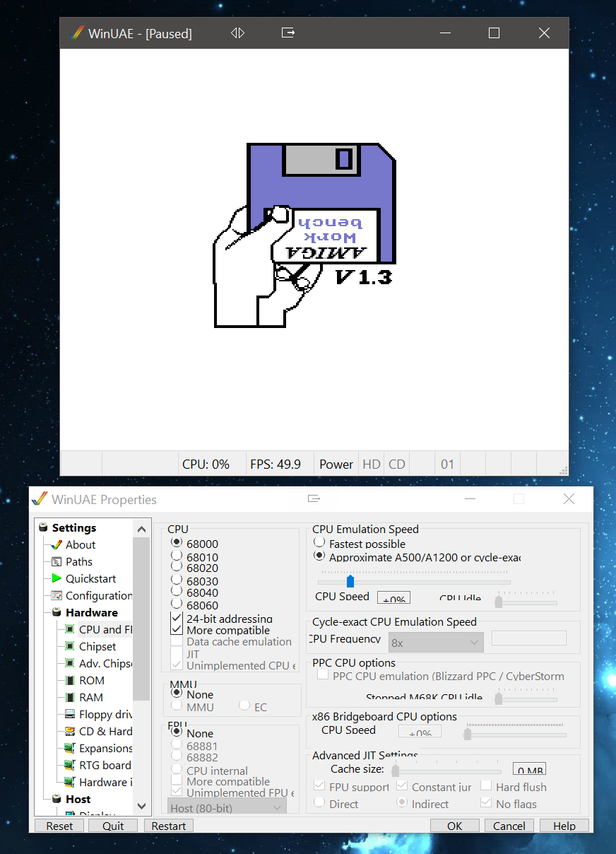Toggle the 24-bit addressing checkbox
Screen dimensions: 616x854
(177, 618)
